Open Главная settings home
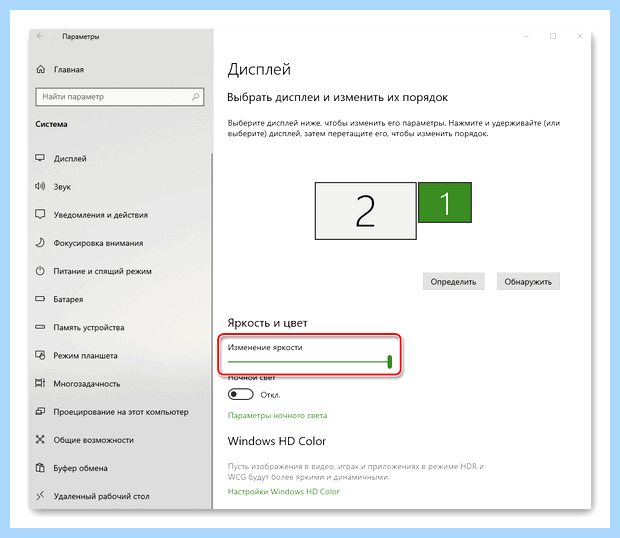Viewport: 620px width, 538px height. click(69, 70)
